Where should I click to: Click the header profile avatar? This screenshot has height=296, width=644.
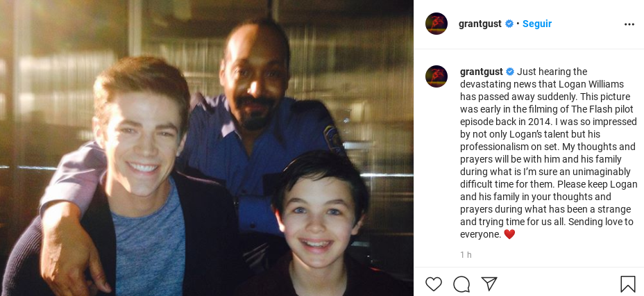(x=437, y=24)
